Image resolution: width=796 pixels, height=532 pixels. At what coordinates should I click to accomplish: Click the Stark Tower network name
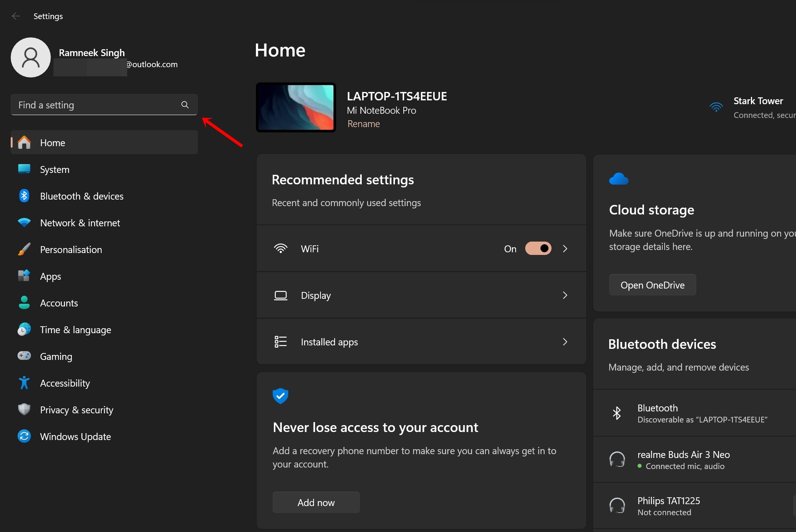pos(758,101)
